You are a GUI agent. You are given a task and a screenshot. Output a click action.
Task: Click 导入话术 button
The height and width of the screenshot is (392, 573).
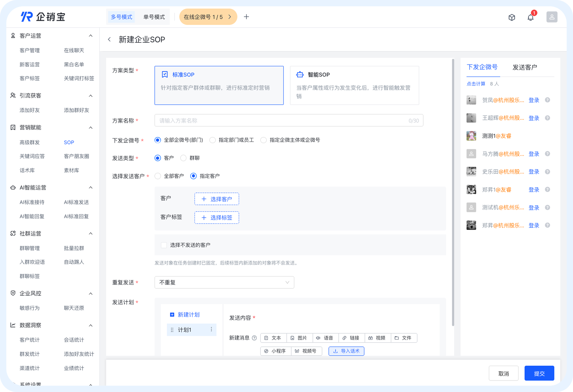(346, 351)
